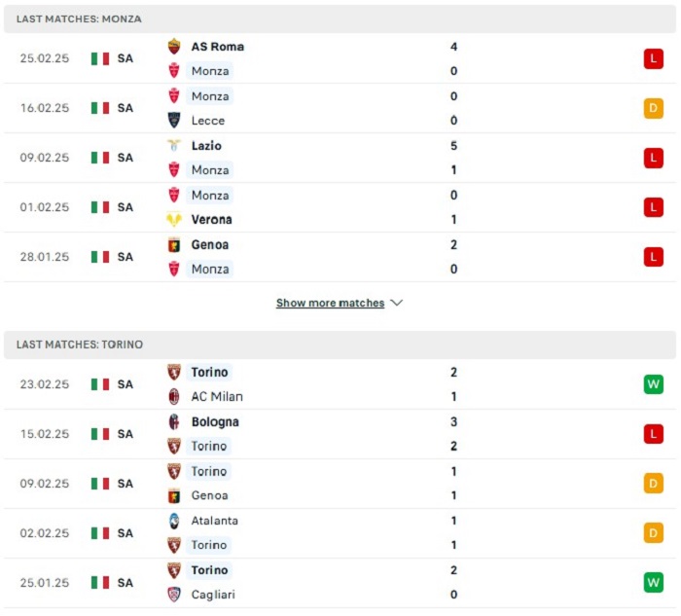Click green W badge for AC Milan match
The height and width of the screenshot is (616, 681).
coord(653,384)
